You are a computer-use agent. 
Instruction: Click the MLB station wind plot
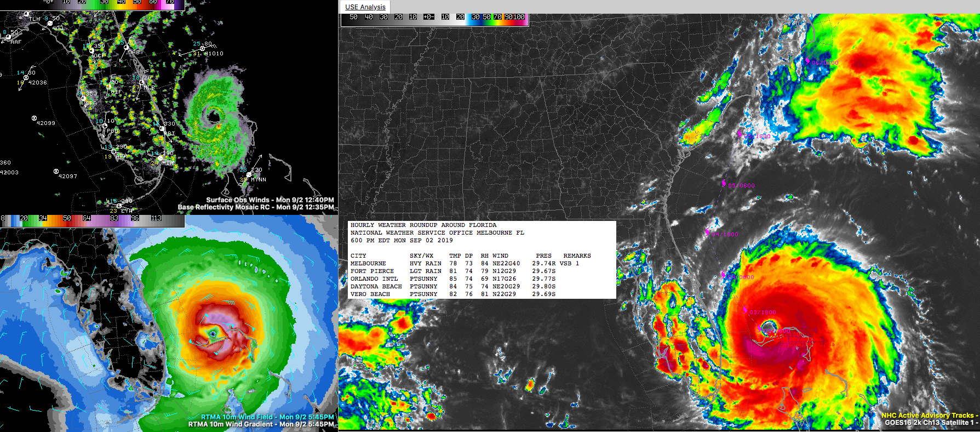point(141,83)
